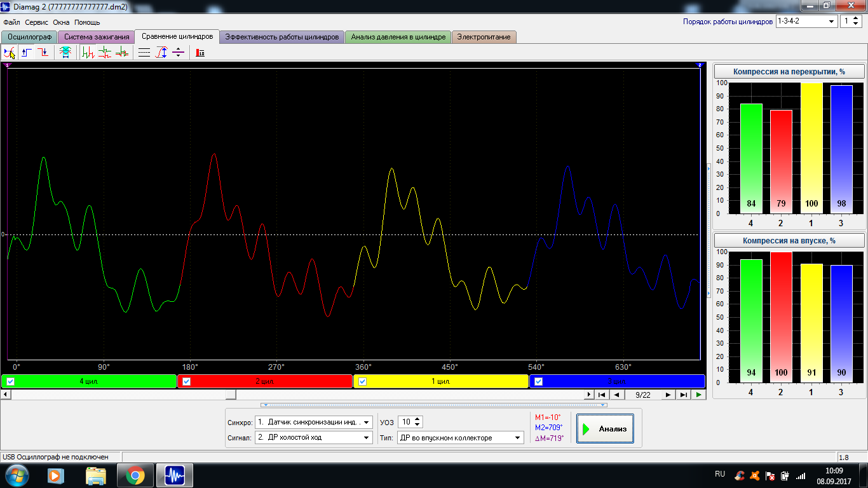Click the purple zero line shift icon

coord(179,53)
